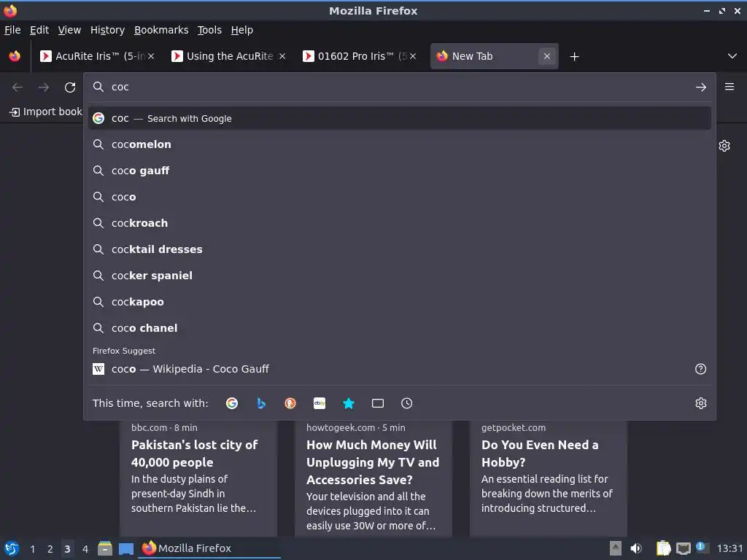Open the Bookmarks menu

pos(161,30)
